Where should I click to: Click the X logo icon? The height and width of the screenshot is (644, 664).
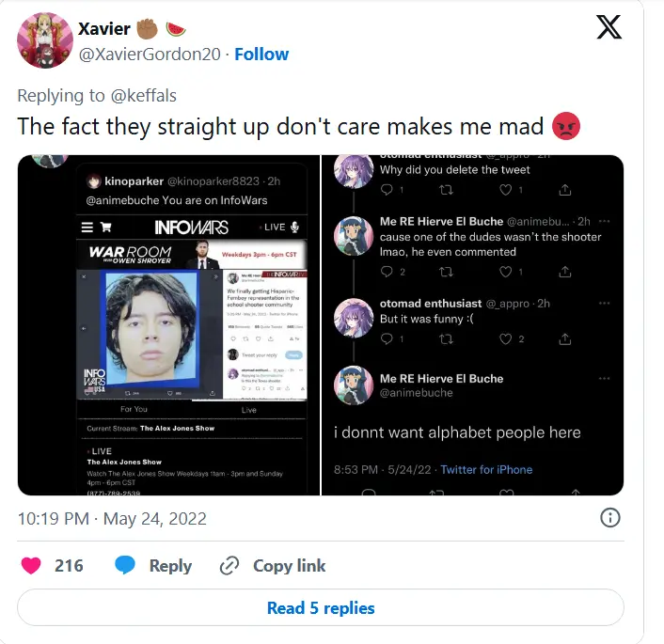coord(609,28)
